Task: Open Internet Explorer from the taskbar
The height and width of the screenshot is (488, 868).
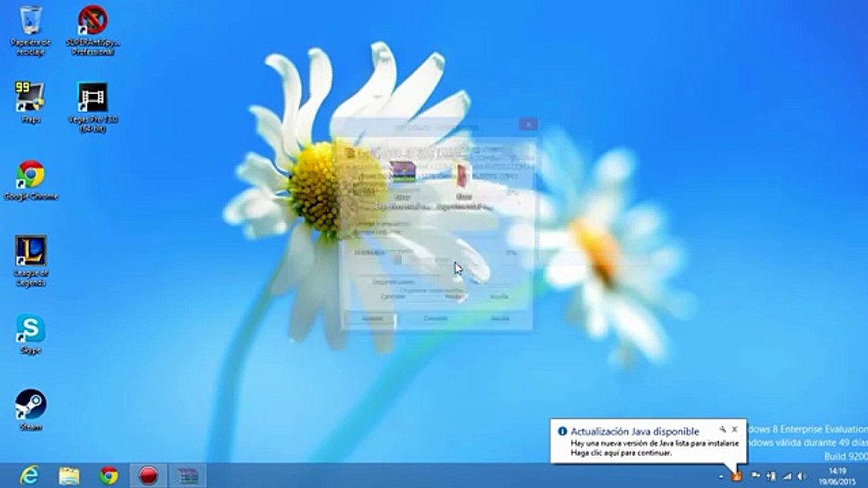Action: (29, 476)
